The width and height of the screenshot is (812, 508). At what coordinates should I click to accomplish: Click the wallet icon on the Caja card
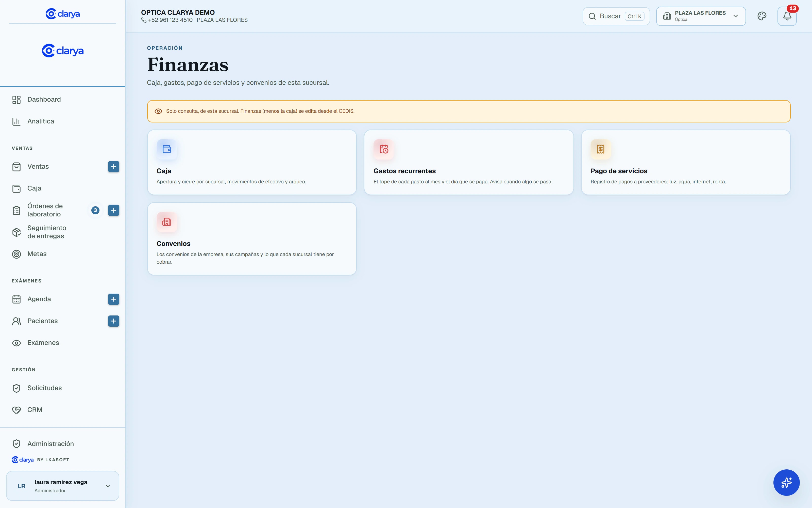167,149
